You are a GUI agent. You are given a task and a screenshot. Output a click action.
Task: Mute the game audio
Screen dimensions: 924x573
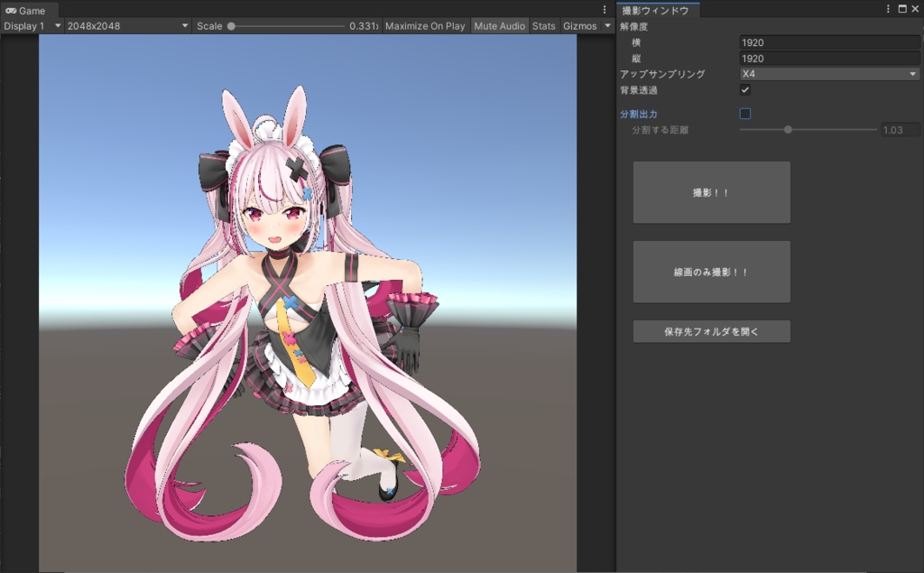click(x=499, y=25)
